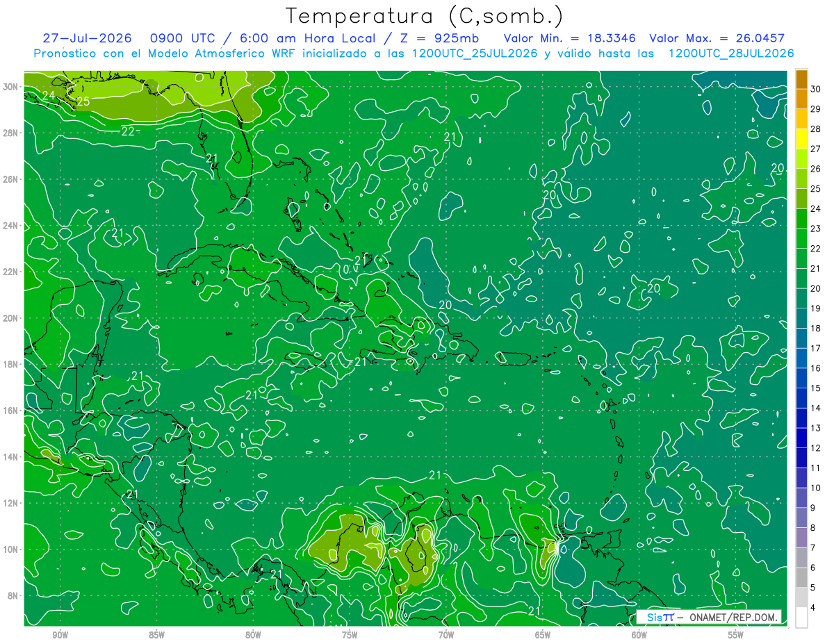This screenshot has height=644, width=834.
Task: Click the 18N latitude label
Action: pos(10,364)
